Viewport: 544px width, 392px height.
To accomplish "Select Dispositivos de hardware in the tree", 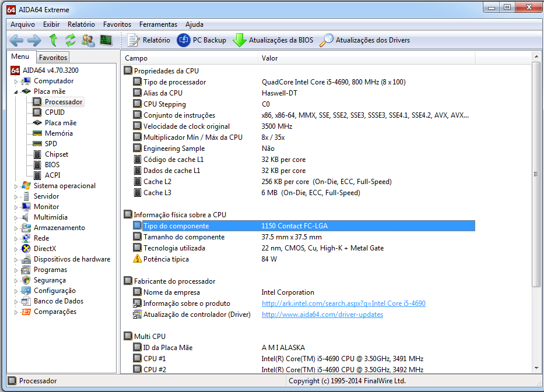I will pos(72,259).
